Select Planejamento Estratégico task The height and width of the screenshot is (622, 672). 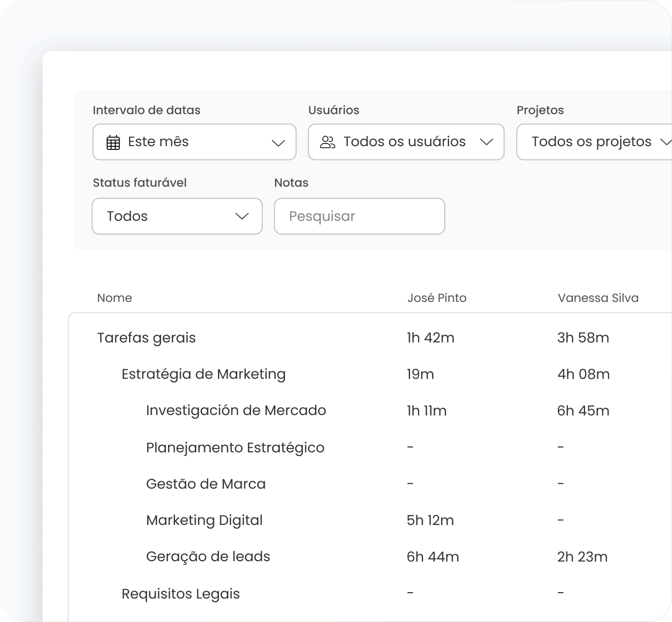(x=235, y=448)
